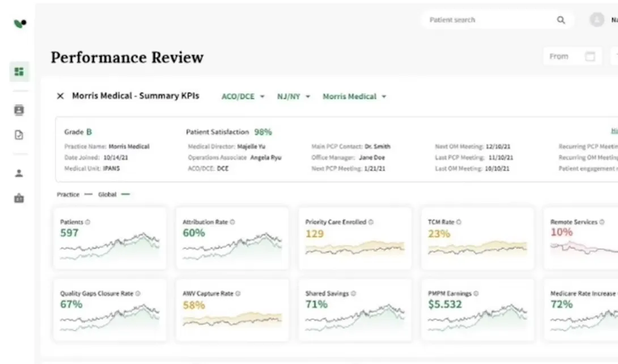Open the dashboard view from the sidebar
The image size is (618, 364).
tap(19, 71)
